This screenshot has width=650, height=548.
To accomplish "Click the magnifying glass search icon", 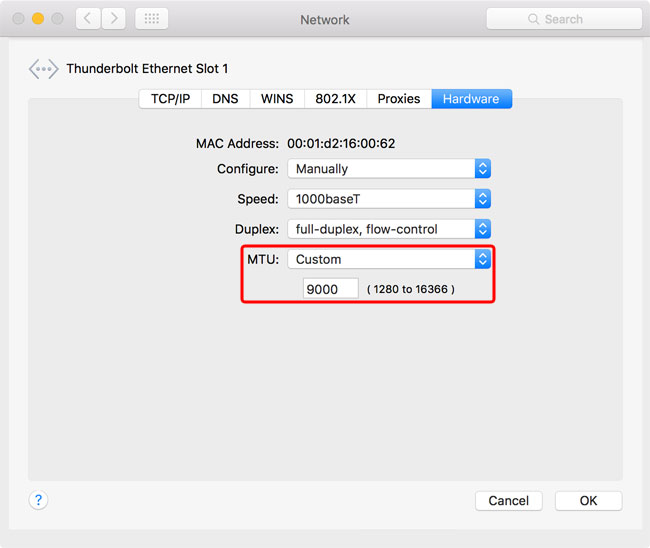I will click(x=535, y=19).
